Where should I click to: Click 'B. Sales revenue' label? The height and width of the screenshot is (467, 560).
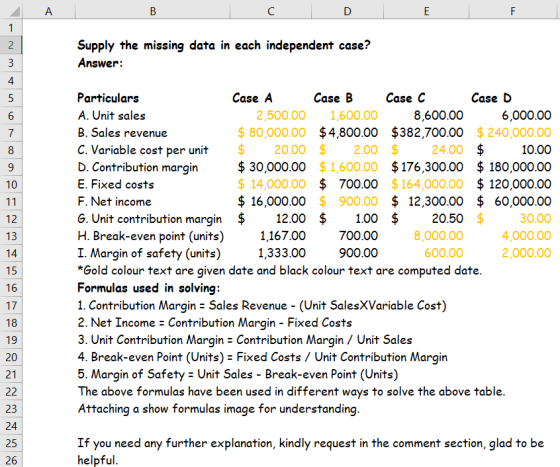122,133
